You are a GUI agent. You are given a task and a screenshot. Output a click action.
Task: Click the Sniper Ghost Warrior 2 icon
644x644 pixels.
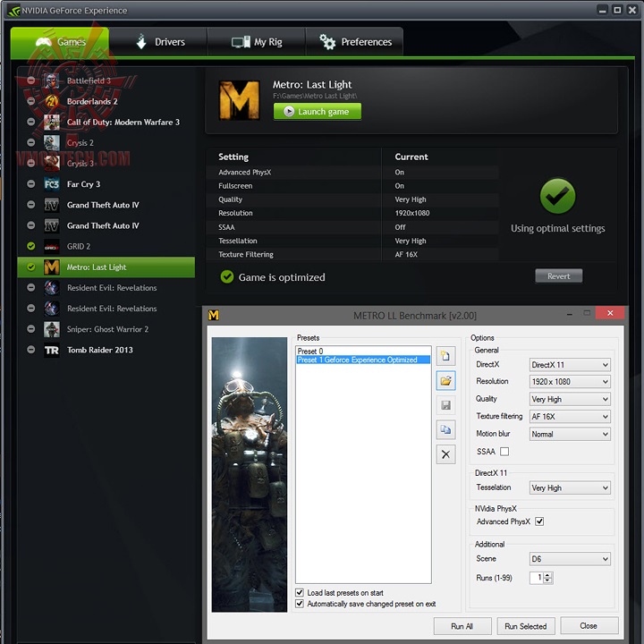tap(51, 329)
